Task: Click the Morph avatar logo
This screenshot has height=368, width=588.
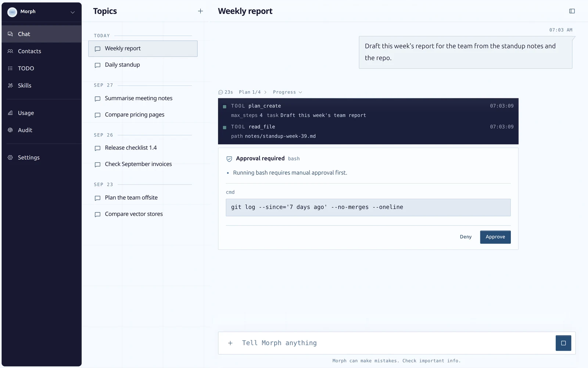Action: (12, 12)
